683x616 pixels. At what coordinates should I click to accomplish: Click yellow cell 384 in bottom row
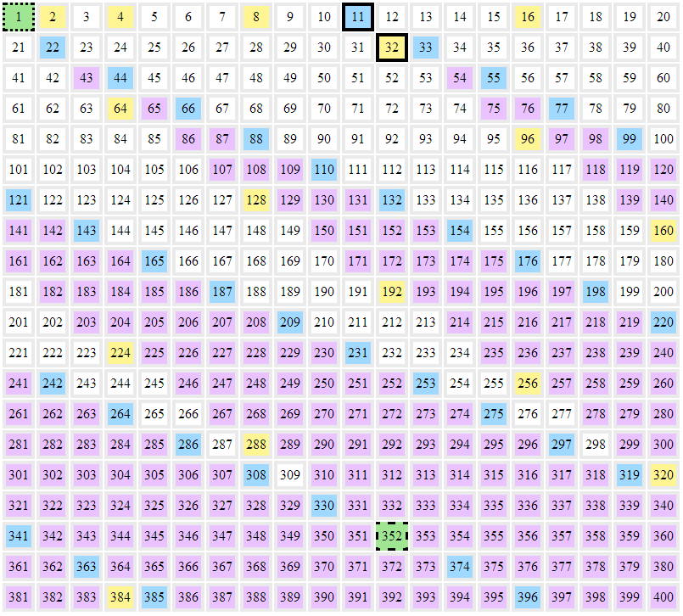point(120,597)
